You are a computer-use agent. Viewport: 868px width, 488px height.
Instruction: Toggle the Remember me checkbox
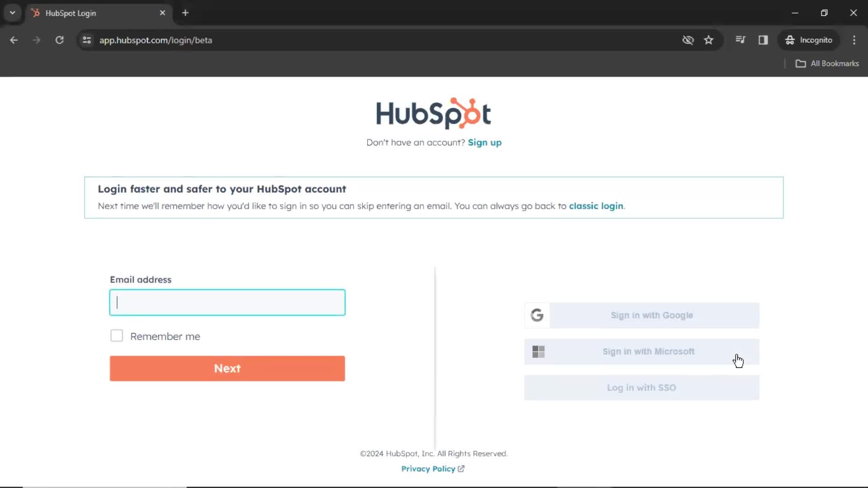[x=117, y=336]
